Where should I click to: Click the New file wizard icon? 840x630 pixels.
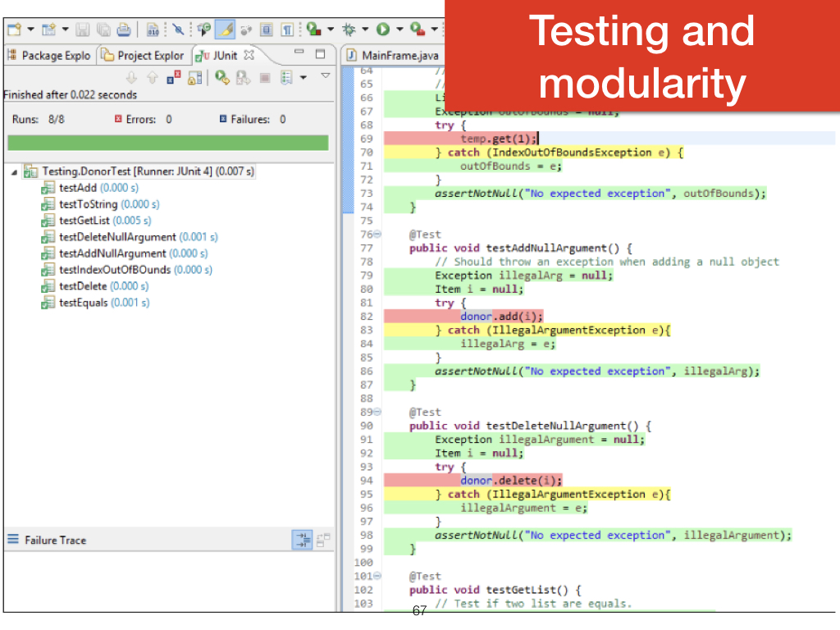[14, 30]
